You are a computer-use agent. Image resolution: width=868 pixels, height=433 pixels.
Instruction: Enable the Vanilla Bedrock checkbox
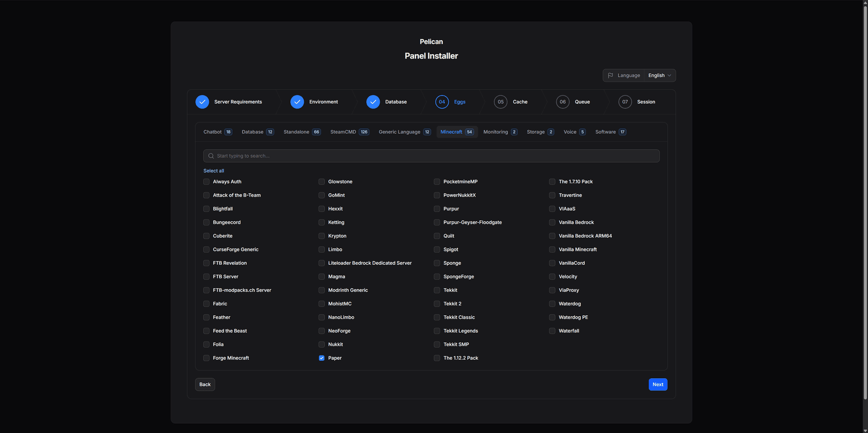(552, 222)
